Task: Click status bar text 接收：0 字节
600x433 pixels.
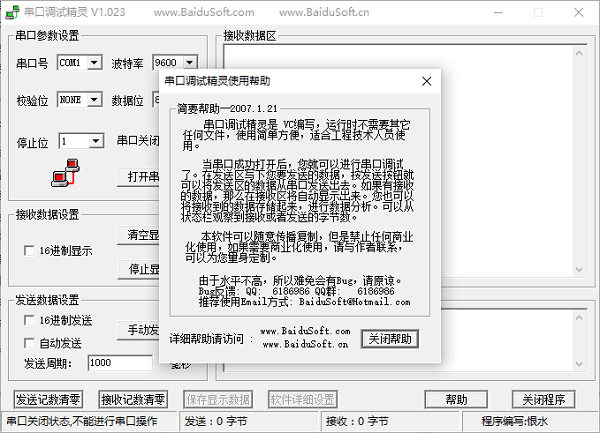Action: (357, 422)
